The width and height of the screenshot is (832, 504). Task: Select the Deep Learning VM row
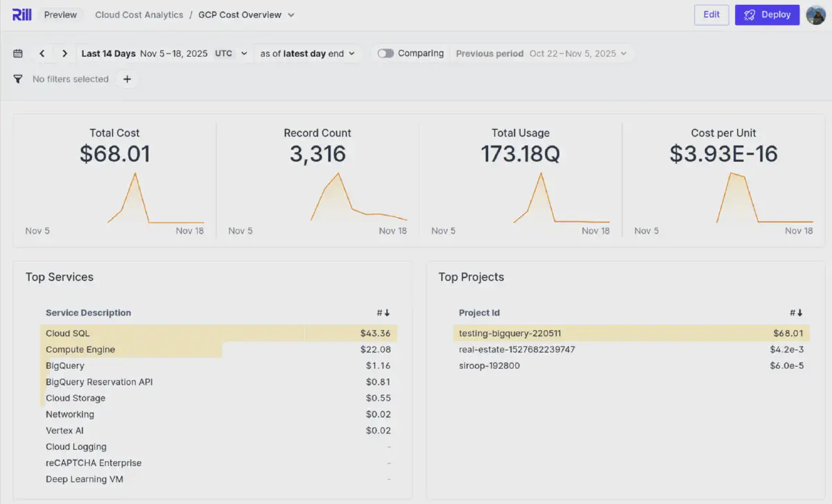pyautogui.click(x=218, y=479)
